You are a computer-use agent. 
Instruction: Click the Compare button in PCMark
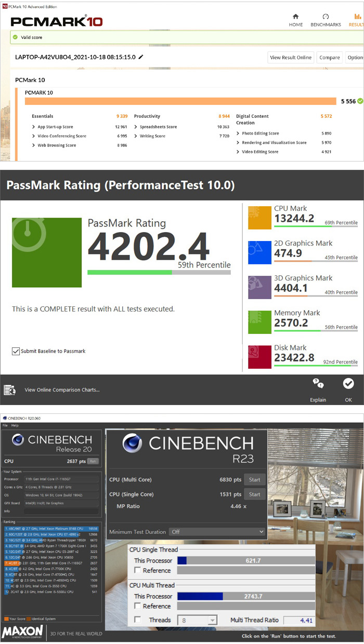pos(329,57)
